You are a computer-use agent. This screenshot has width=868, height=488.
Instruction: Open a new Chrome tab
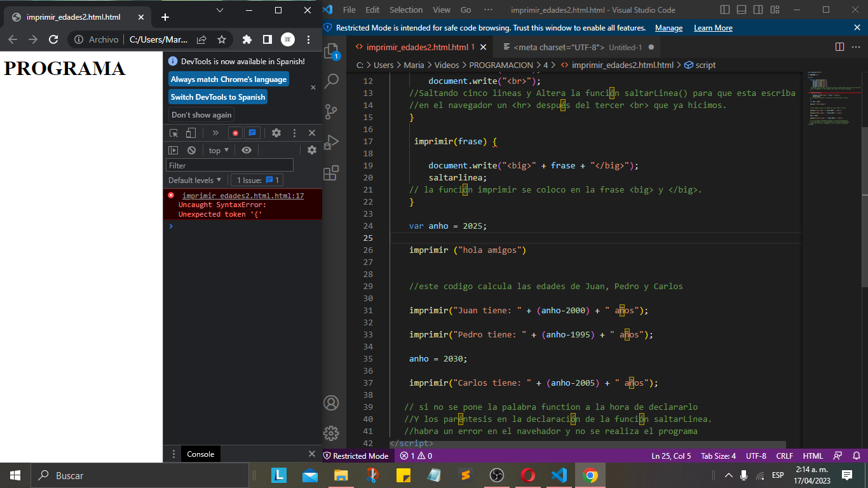(165, 17)
